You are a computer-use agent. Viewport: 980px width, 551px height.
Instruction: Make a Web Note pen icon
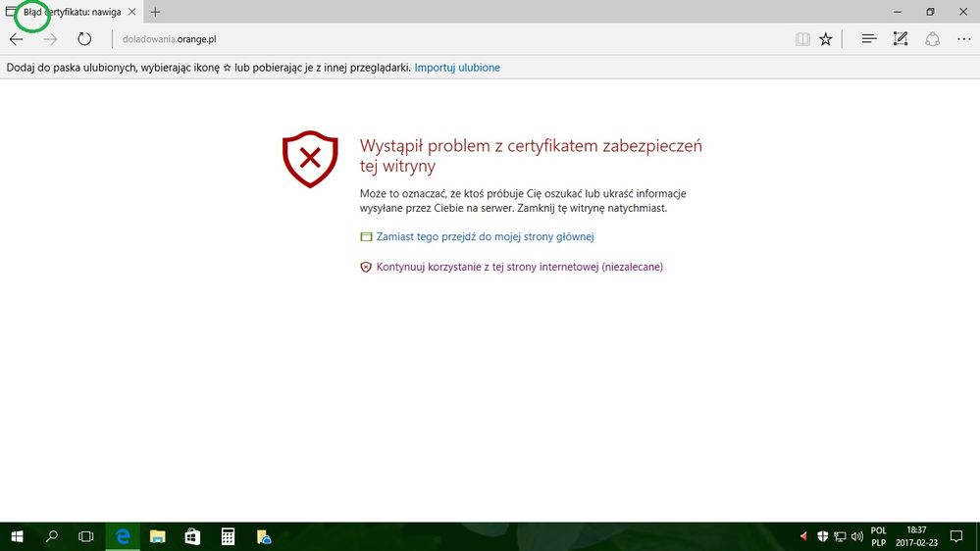coord(900,39)
